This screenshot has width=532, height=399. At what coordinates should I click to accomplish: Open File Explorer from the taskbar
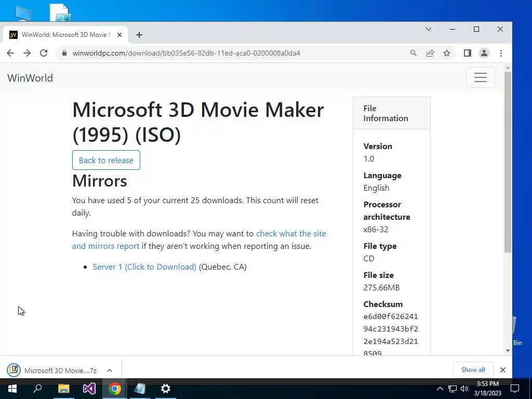coord(63,389)
